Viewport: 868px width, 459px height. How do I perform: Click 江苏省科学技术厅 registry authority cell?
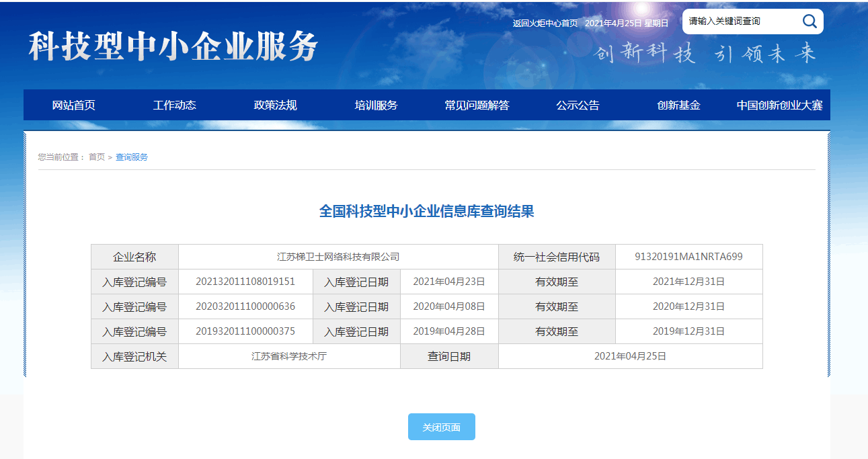tap(289, 356)
